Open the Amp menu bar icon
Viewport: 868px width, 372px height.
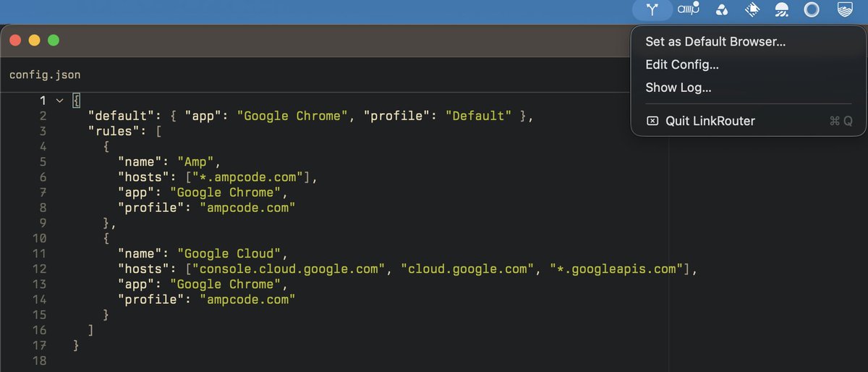pyautogui.click(x=688, y=9)
